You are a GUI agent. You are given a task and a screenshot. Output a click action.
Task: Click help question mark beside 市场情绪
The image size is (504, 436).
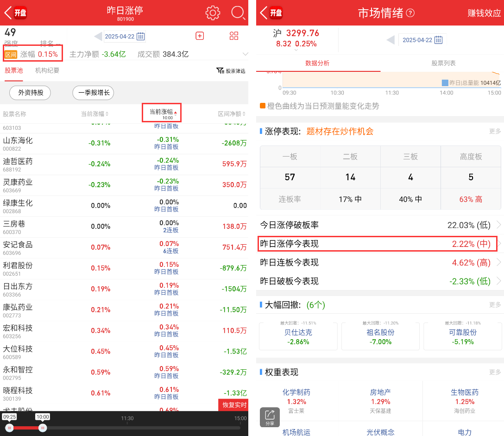(410, 13)
